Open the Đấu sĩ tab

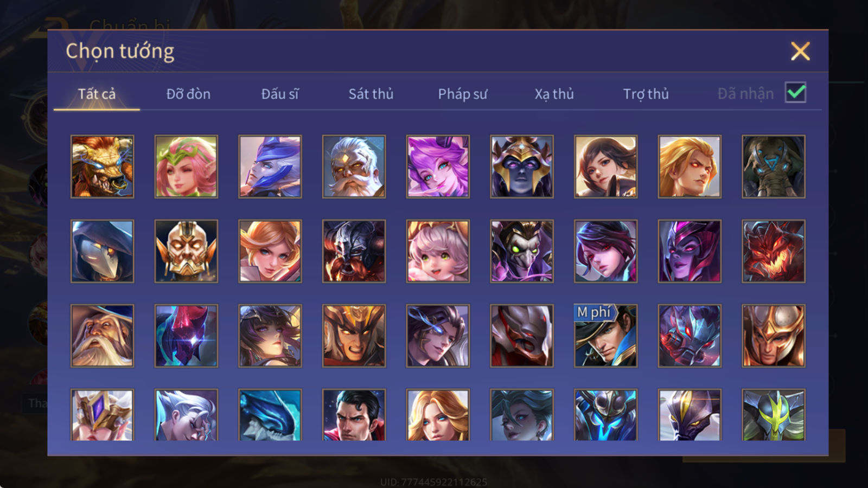(280, 94)
